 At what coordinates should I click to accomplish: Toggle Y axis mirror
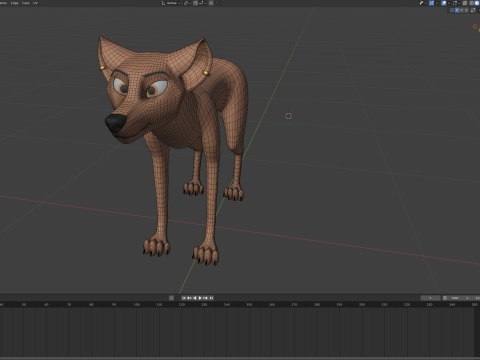point(462,10)
